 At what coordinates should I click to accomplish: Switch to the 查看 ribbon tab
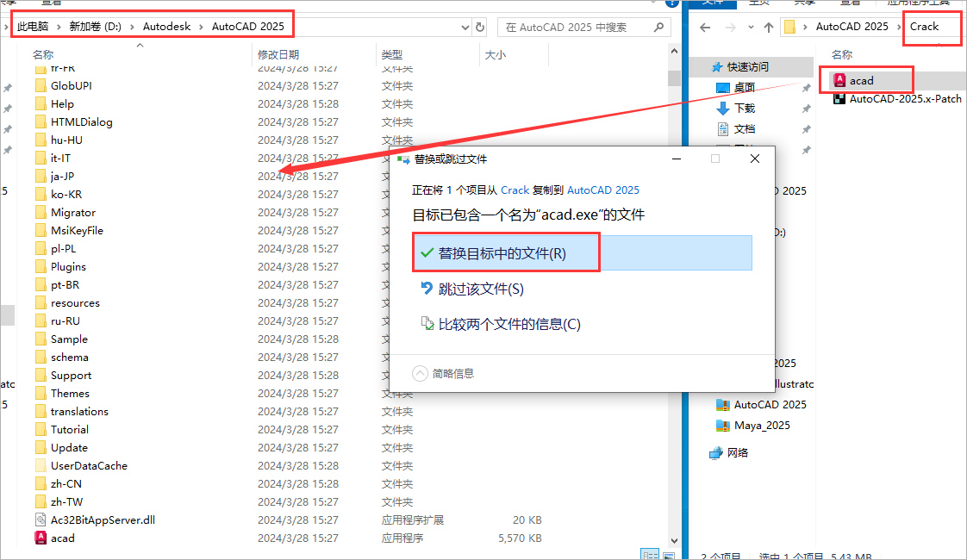click(x=850, y=3)
